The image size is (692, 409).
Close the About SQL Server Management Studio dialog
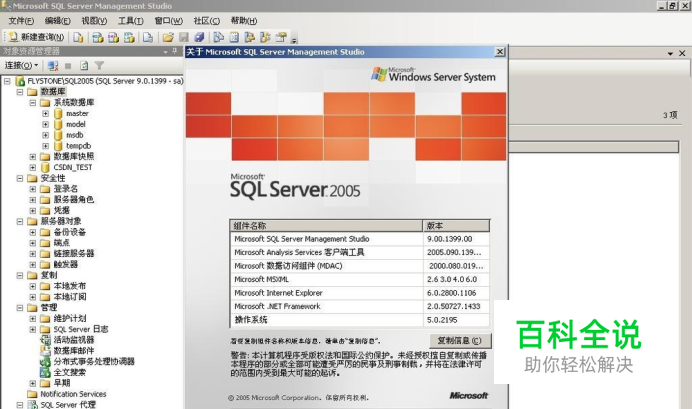(x=500, y=52)
